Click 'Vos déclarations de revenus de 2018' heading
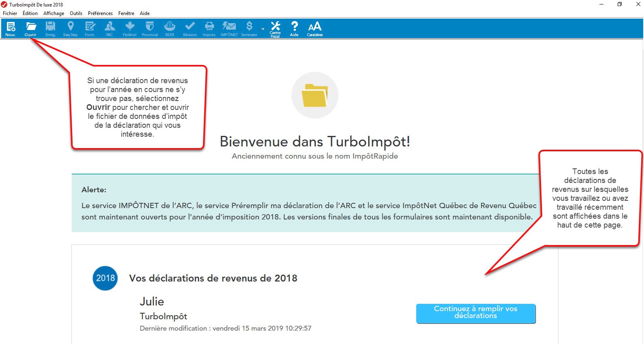The image size is (644, 344). [213, 278]
